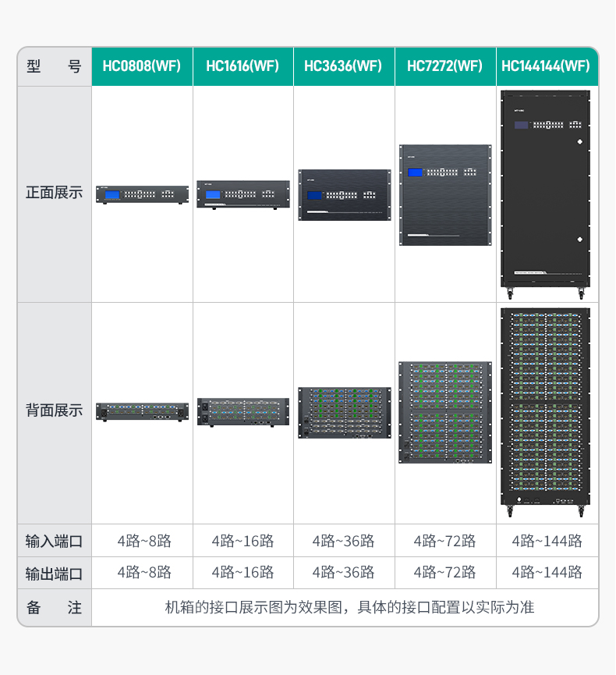
Task: Click input port value 4路~8路
Action: point(144,541)
